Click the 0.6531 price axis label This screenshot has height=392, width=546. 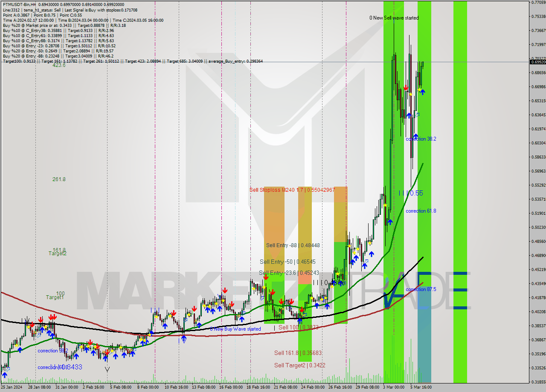coord(538,101)
